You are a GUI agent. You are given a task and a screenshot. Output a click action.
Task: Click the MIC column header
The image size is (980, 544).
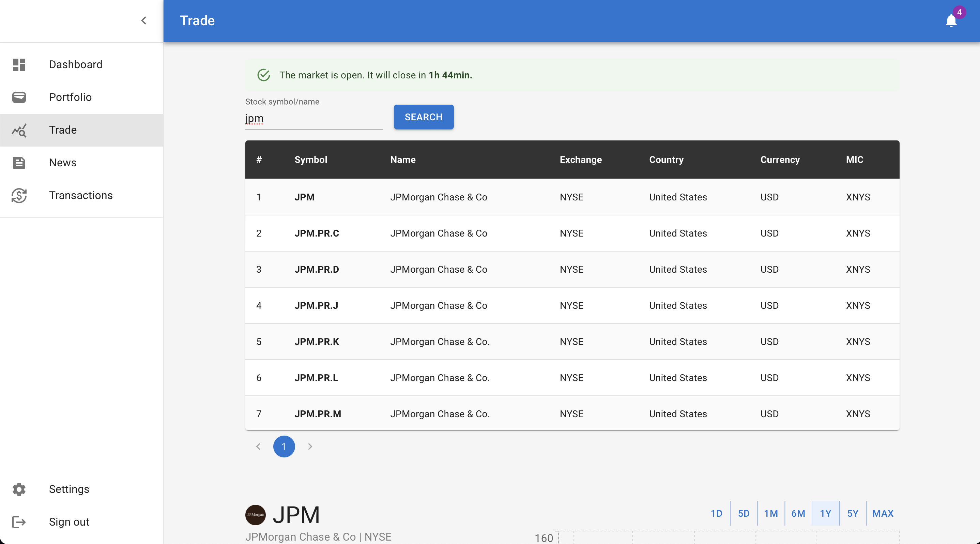click(855, 160)
